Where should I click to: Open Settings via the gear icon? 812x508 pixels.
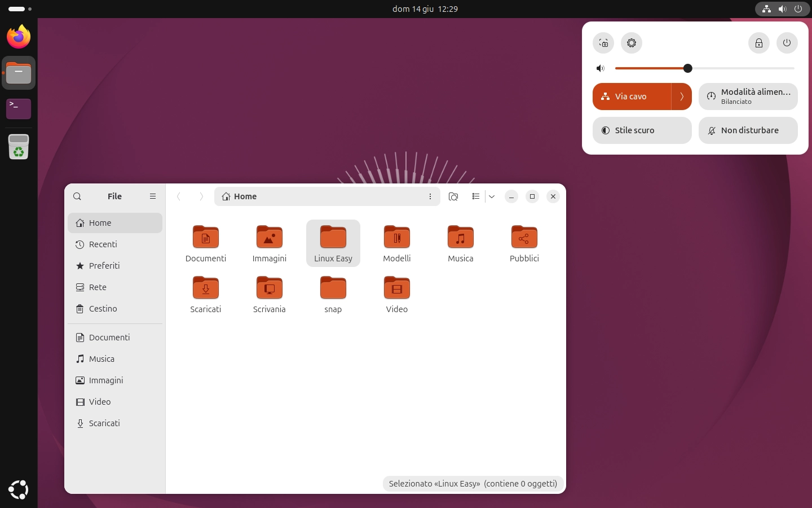tap(632, 43)
